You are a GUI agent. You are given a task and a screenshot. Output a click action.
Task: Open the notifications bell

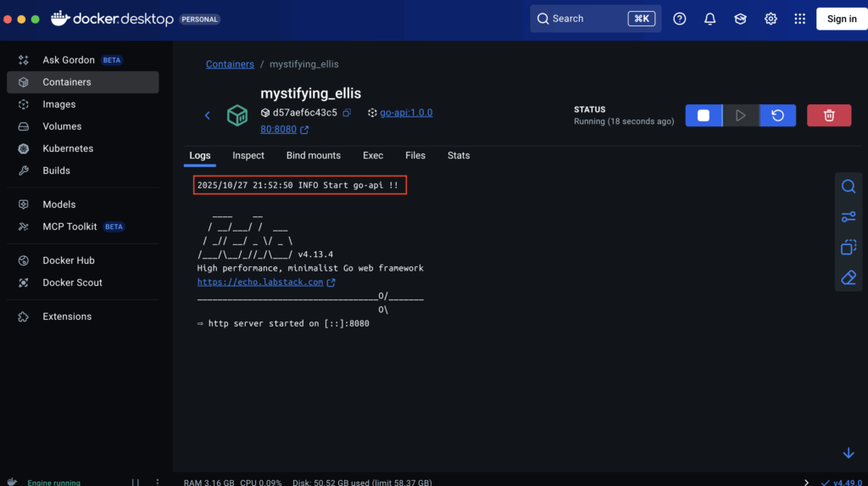(710, 19)
